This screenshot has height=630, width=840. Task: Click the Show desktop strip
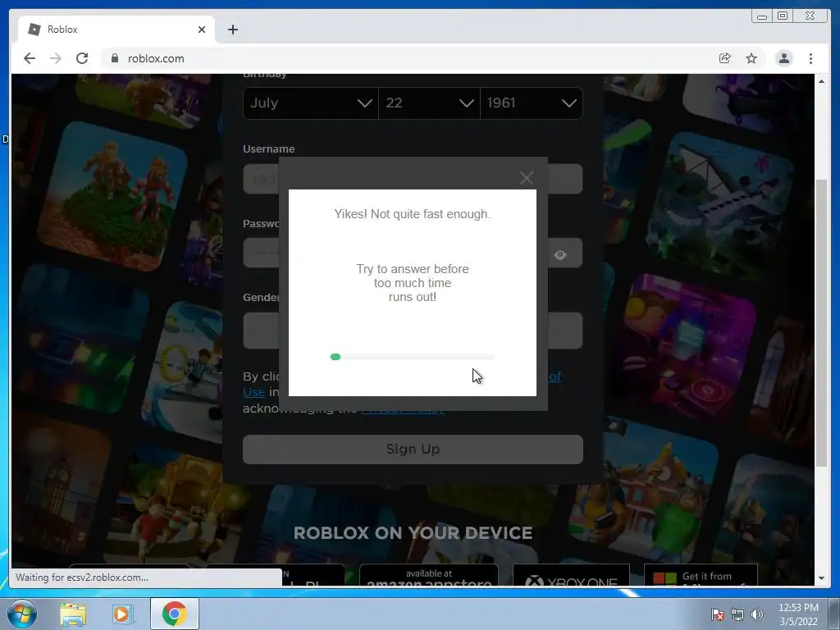834,614
